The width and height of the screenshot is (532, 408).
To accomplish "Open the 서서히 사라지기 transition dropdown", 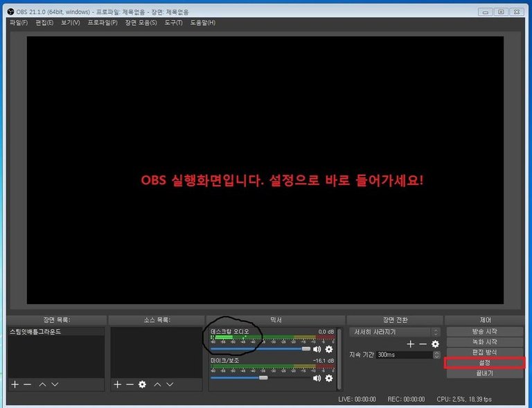I will [395, 332].
